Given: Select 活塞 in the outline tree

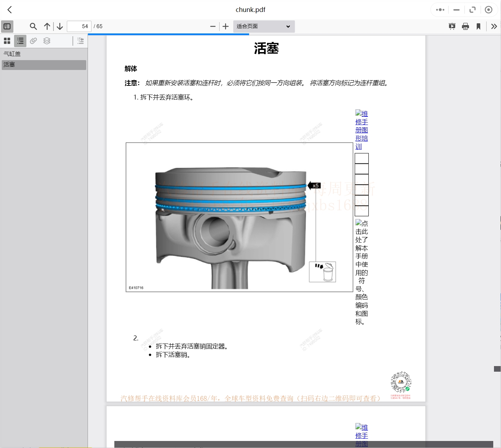Looking at the screenshot, I should pyautogui.click(x=9, y=65).
